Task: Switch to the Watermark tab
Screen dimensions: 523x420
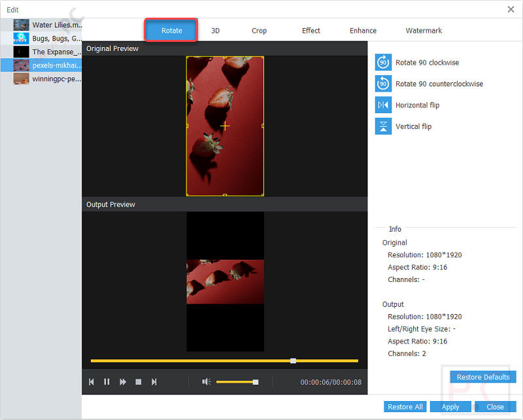Action: pyautogui.click(x=424, y=31)
